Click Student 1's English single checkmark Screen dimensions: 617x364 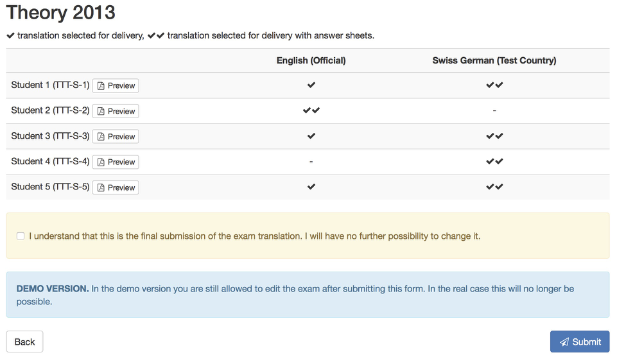coord(311,85)
